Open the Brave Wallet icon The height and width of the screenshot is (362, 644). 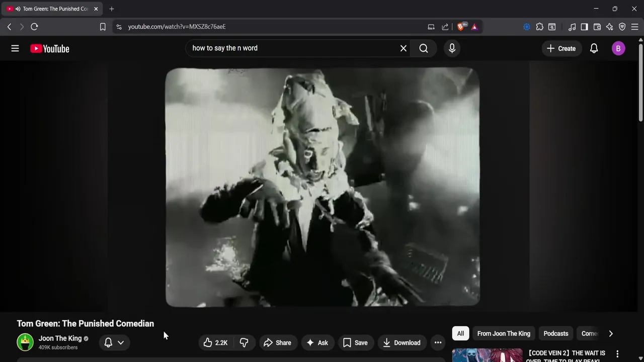click(597, 27)
